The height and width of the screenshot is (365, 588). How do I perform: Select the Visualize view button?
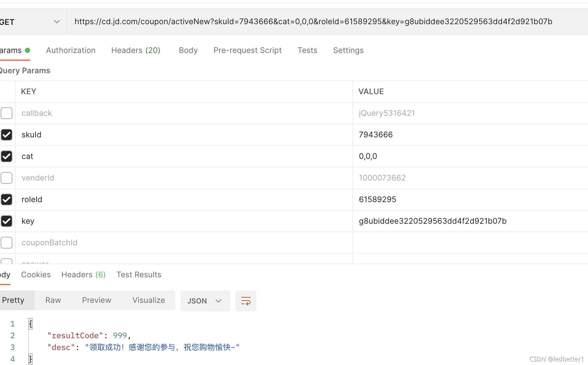pos(149,300)
